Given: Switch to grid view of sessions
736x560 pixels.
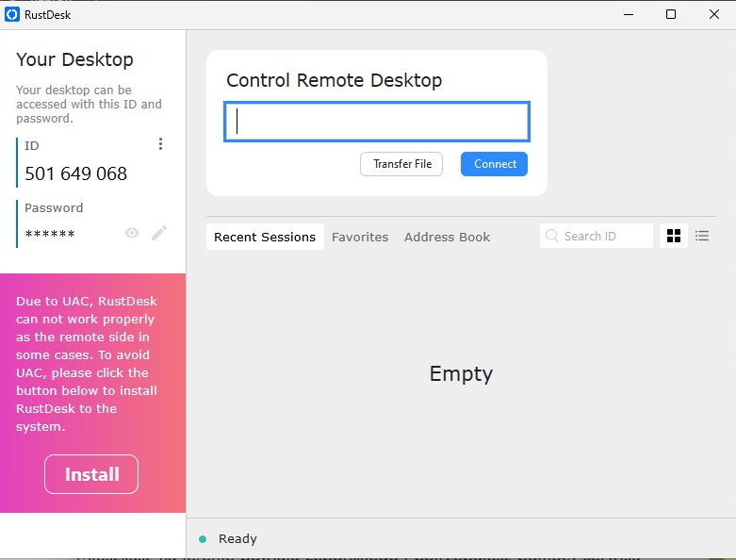Looking at the screenshot, I should click(x=674, y=236).
